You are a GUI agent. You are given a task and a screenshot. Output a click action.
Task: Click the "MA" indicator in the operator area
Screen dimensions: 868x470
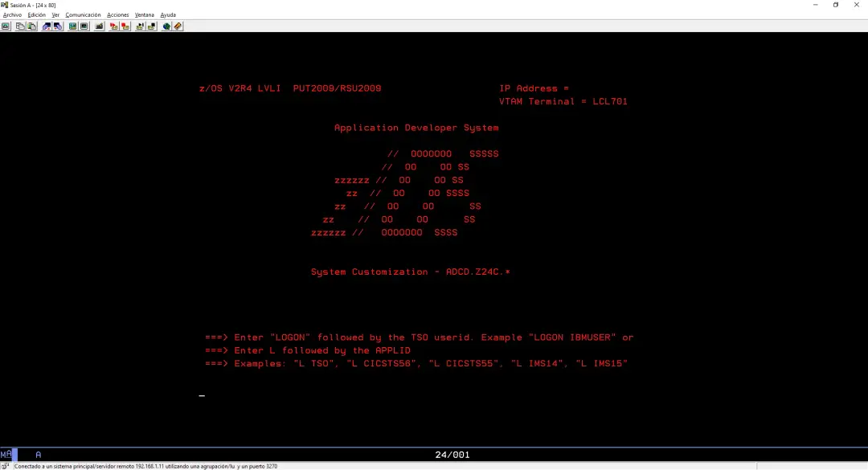pyautogui.click(x=6, y=455)
